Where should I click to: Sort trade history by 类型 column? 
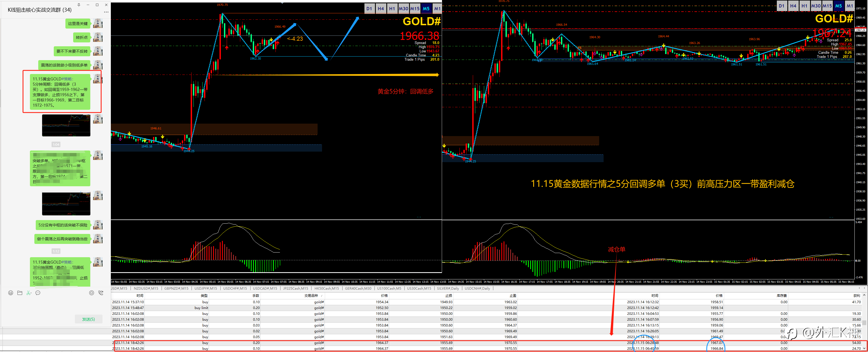pyautogui.click(x=177, y=296)
